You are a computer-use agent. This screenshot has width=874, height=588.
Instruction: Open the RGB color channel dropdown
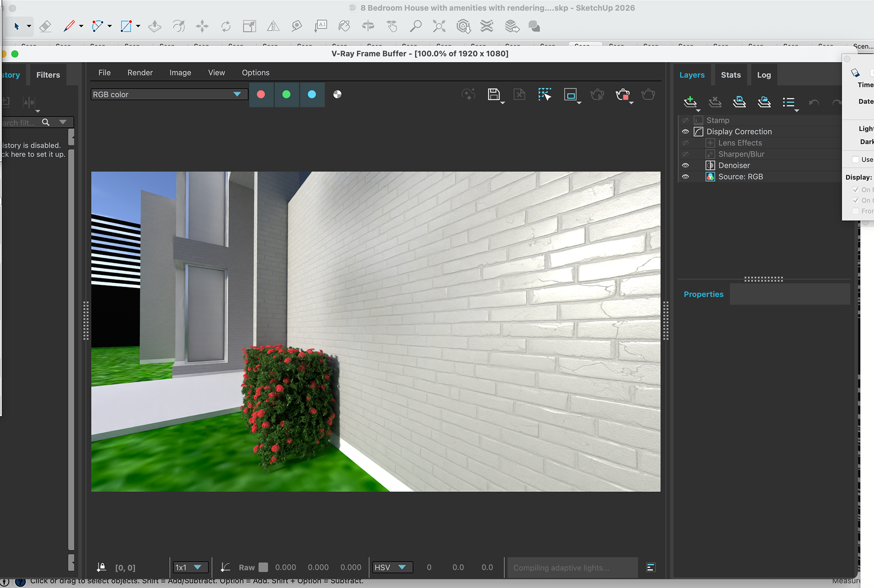168,95
